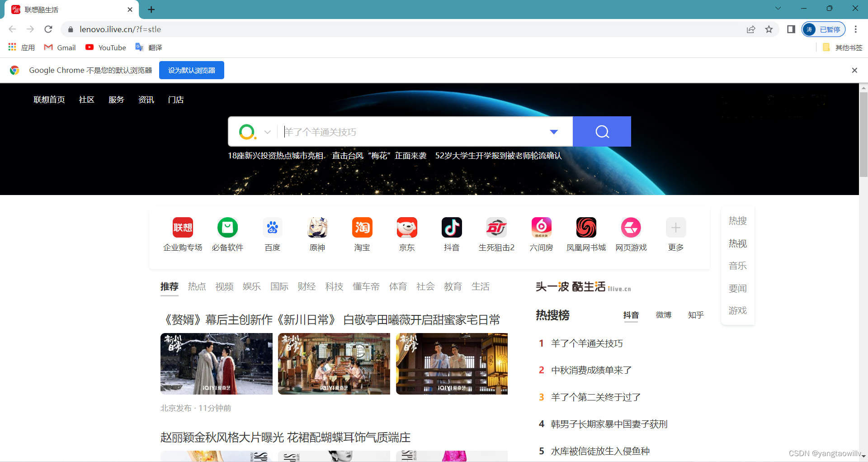Expand the search suggestions blue triangle
The height and width of the screenshot is (462, 868).
[554, 132]
